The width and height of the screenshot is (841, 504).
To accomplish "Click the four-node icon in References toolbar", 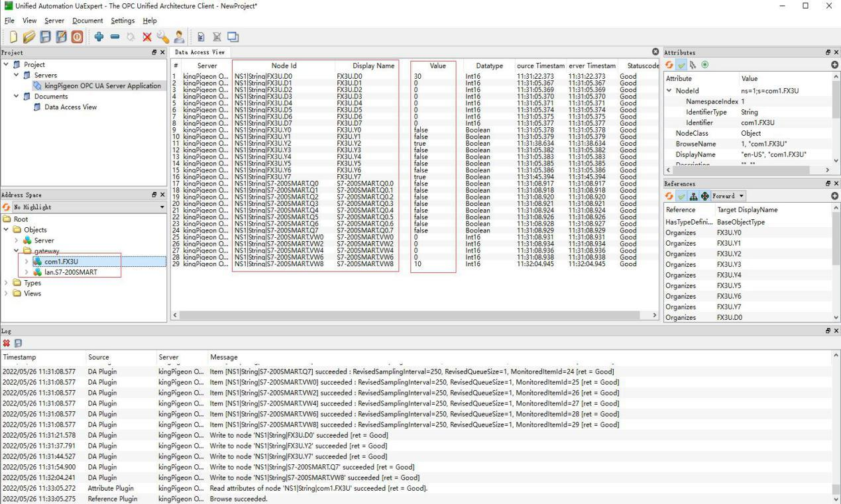I will (x=704, y=196).
